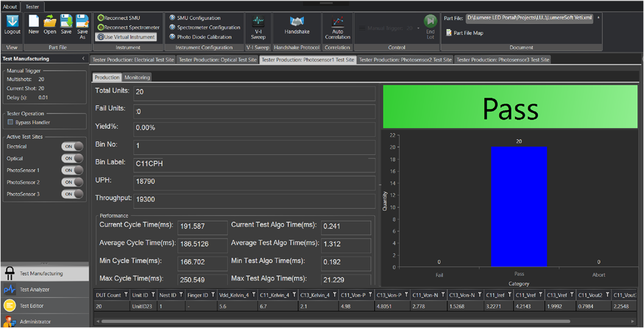Open the filter dropdown on Unit ID column

(x=154, y=295)
